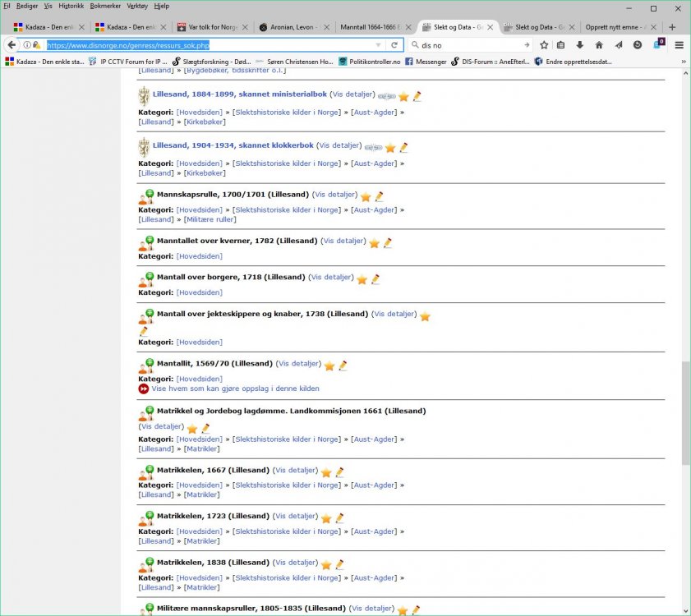Click the add-person icon beside Mantall over borgere, 1718
691x616 pixels.
coord(145,279)
